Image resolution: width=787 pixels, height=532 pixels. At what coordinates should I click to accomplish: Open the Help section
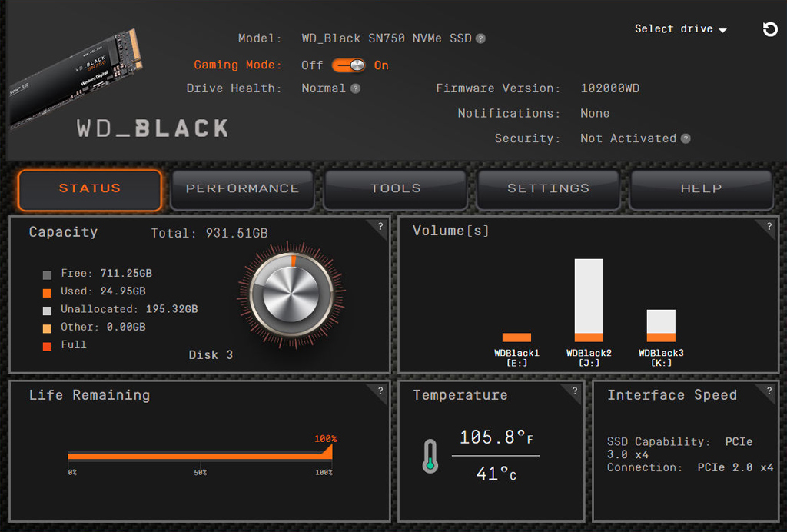(x=701, y=189)
